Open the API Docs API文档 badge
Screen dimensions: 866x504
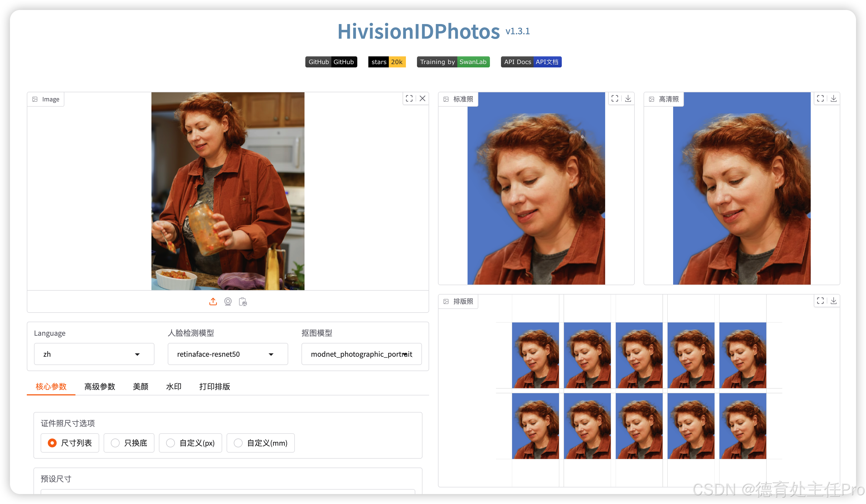tap(531, 62)
